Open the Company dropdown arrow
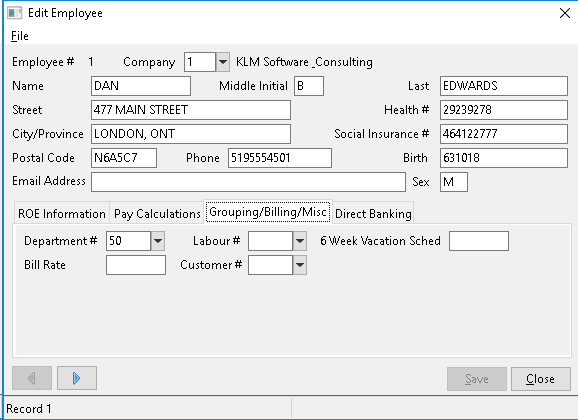 (223, 62)
